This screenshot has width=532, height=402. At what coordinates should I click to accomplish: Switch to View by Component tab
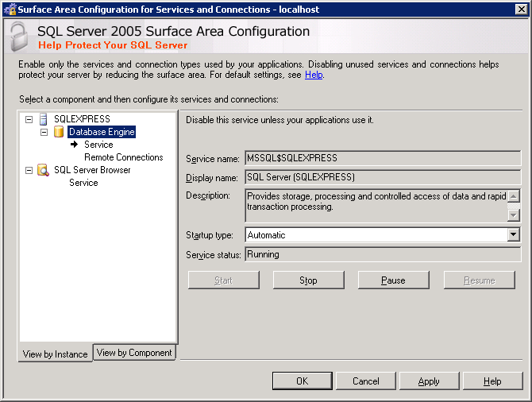point(134,353)
